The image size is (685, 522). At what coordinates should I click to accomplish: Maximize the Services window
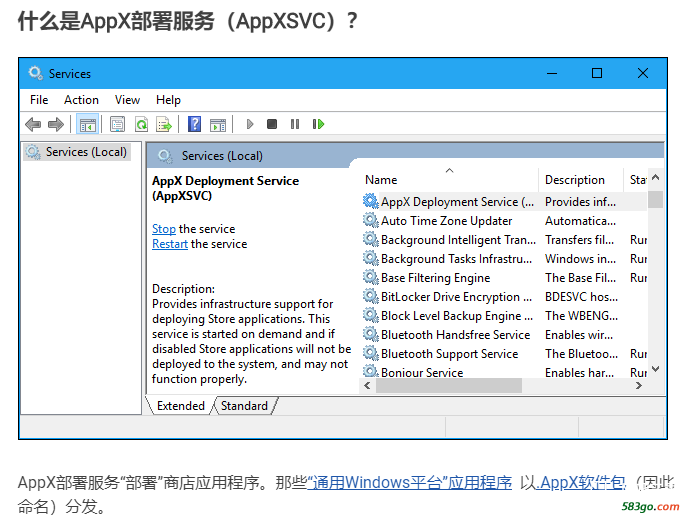click(x=597, y=73)
